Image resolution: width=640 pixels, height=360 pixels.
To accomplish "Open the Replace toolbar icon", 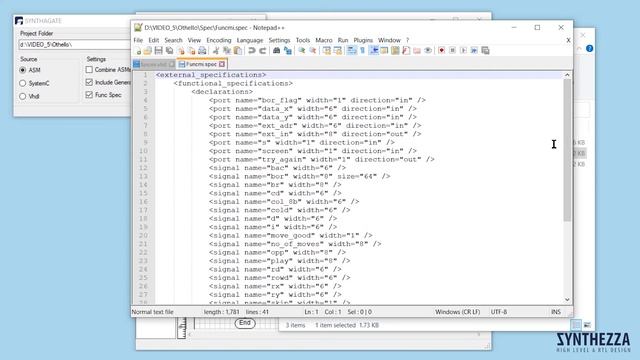I will pyautogui.click(x=288, y=51).
